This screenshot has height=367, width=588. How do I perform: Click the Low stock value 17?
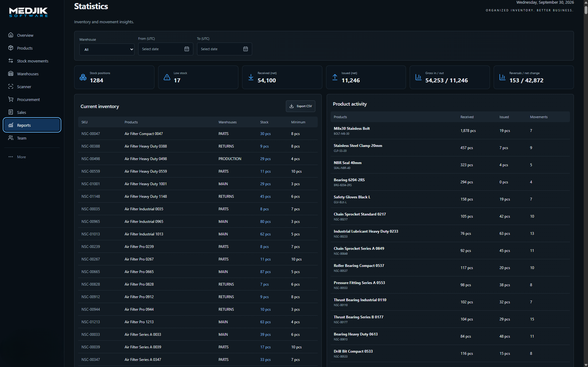pos(177,81)
